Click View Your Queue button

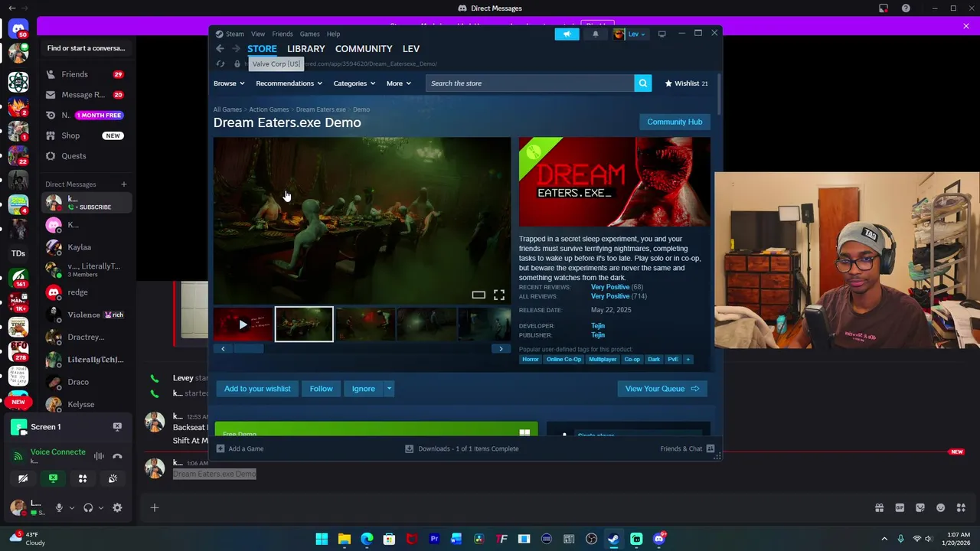(662, 389)
